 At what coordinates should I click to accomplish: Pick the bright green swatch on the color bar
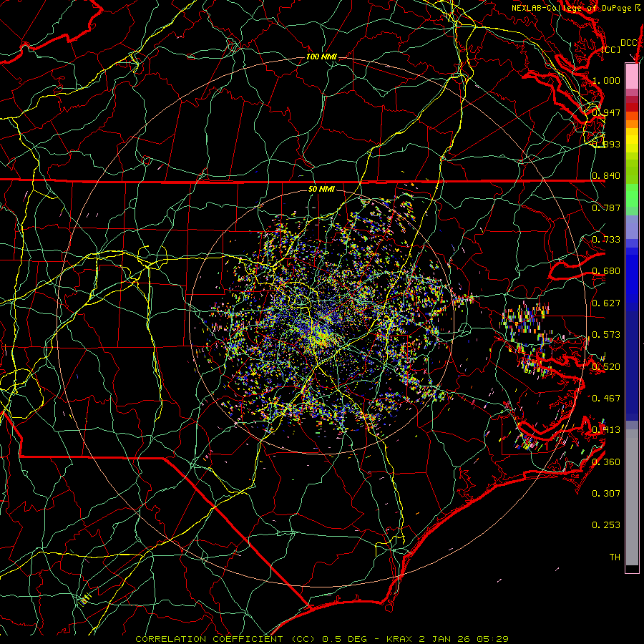(x=632, y=195)
